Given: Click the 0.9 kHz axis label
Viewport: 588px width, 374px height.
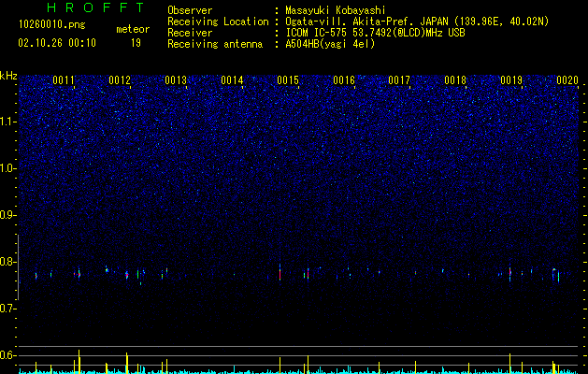Looking at the screenshot, I should click(8, 215).
